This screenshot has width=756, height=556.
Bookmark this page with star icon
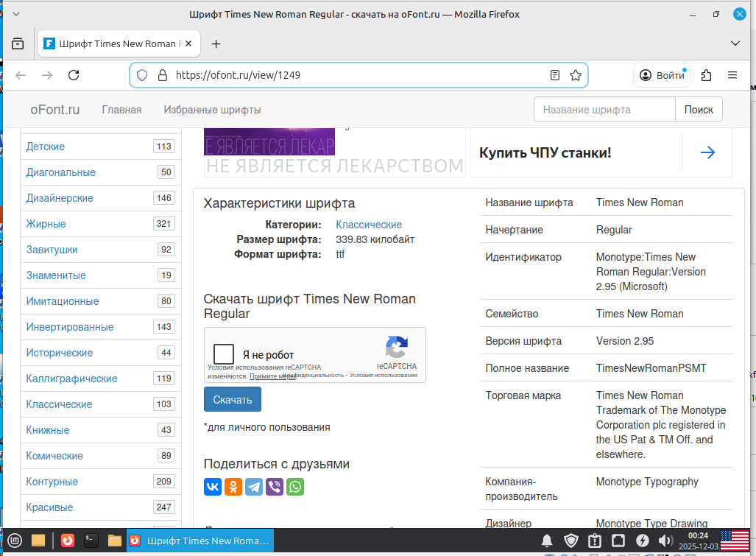click(x=575, y=75)
